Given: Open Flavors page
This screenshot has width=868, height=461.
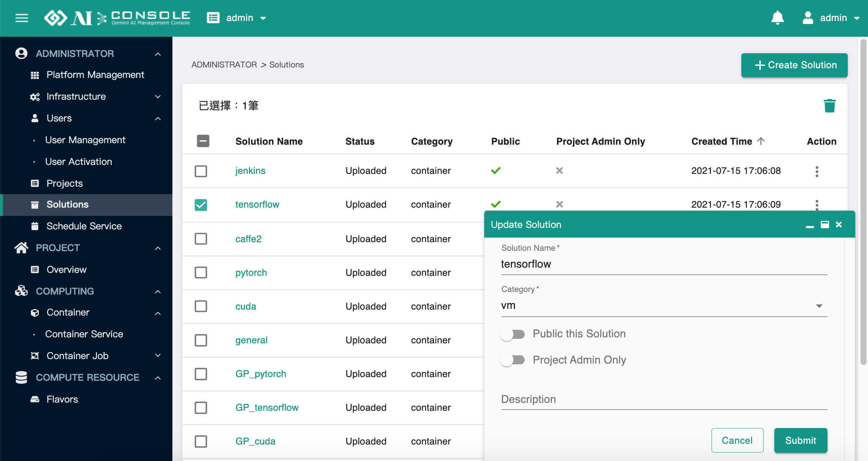Looking at the screenshot, I should [62, 399].
